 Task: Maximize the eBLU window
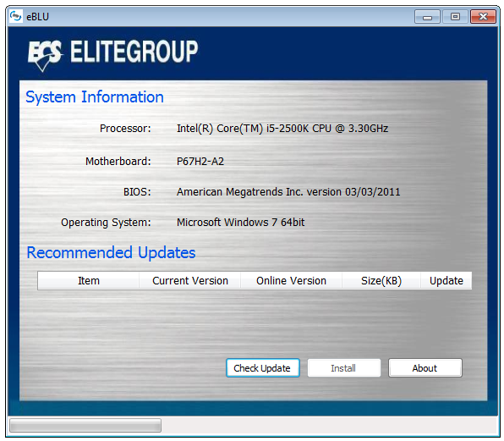(x=455, y=17)
